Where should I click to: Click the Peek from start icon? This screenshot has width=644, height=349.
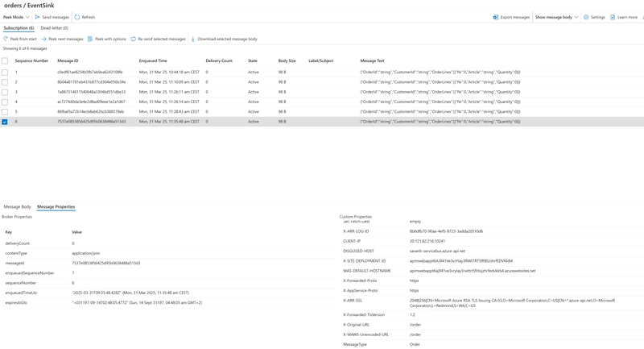(6, 39)
